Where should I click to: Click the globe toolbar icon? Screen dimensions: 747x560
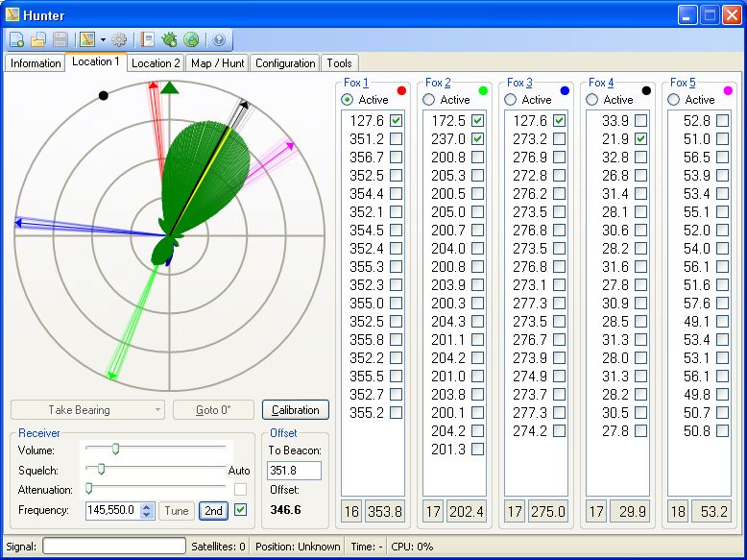point(191,39)
